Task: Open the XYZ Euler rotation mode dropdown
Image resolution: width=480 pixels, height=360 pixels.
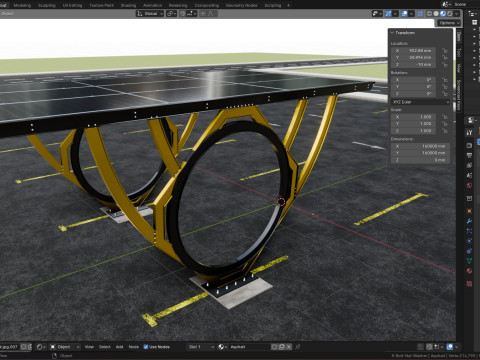Action: click(421, 102)
